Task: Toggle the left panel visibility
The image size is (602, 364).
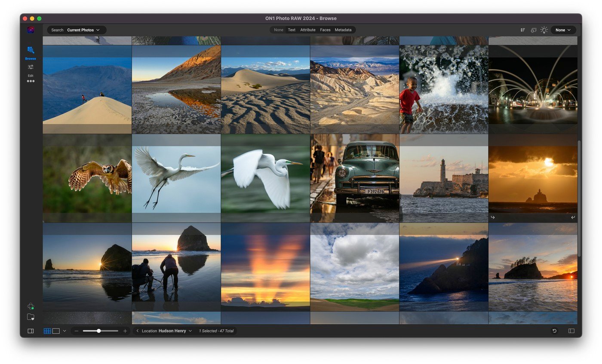Action: click(x=31, y=331)
